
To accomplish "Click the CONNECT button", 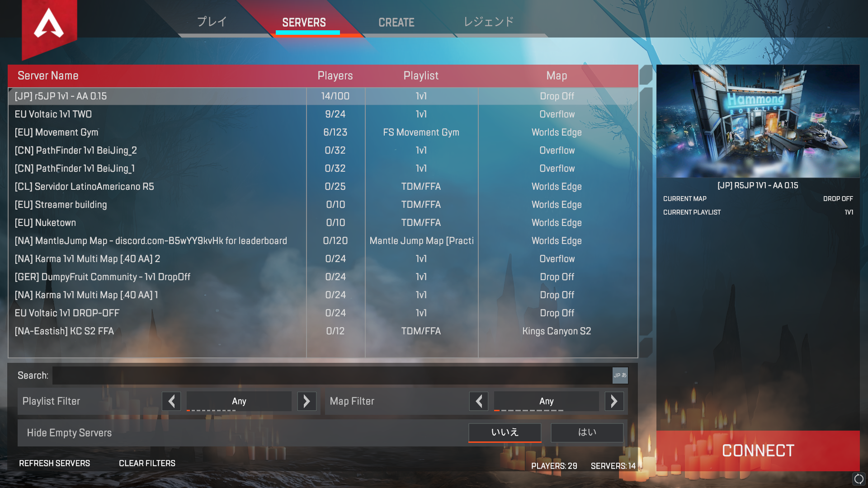I will pyautogui.click(x=758, y=450).
